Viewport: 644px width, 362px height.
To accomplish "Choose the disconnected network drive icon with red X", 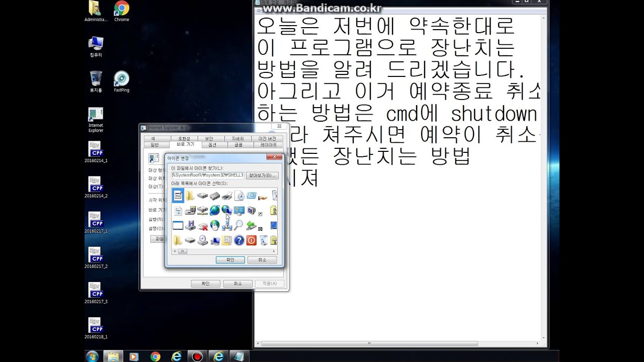I will (203, 225).
